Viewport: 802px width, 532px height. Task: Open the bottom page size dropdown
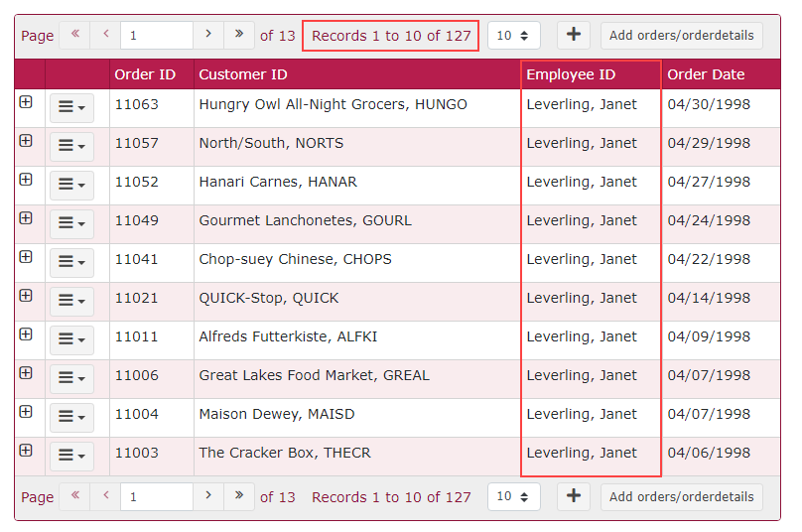click(x=513, y=497)
